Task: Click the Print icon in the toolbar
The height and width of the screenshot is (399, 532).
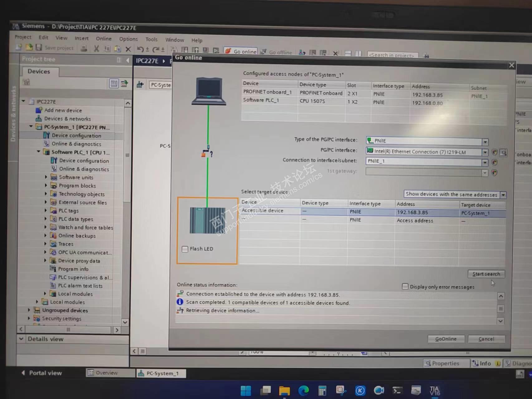Action: [x=84, y=48]
